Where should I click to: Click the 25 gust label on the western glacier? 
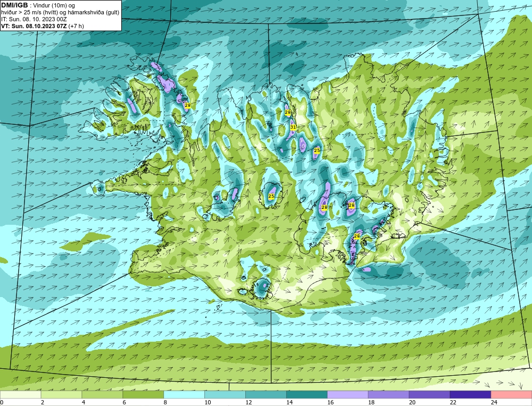[271, 196]
